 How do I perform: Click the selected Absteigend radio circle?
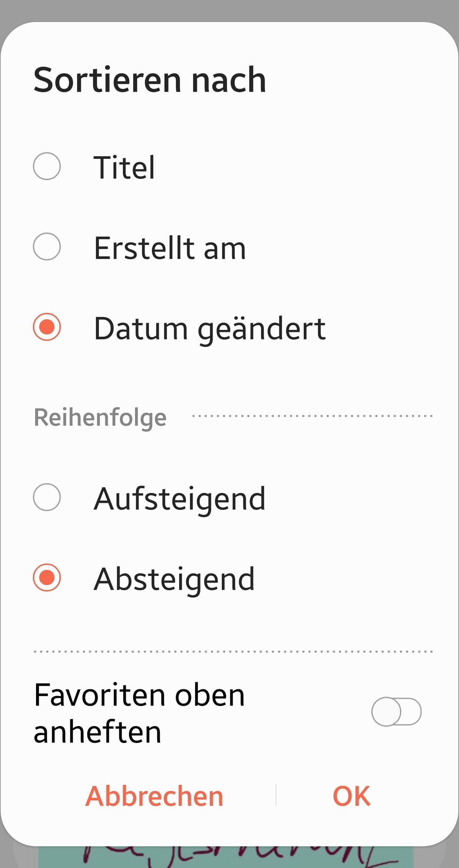[x=47, y=578]
